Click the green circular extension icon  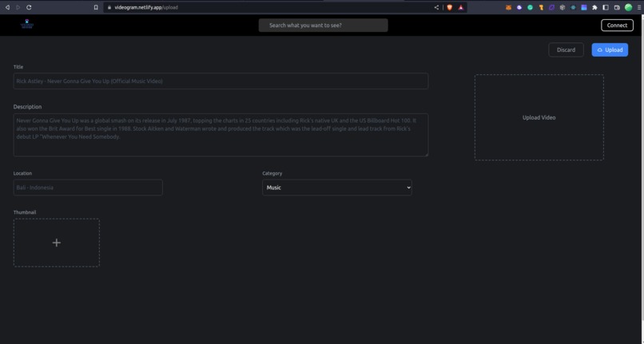pyautogui.click(x=531, y=7)
